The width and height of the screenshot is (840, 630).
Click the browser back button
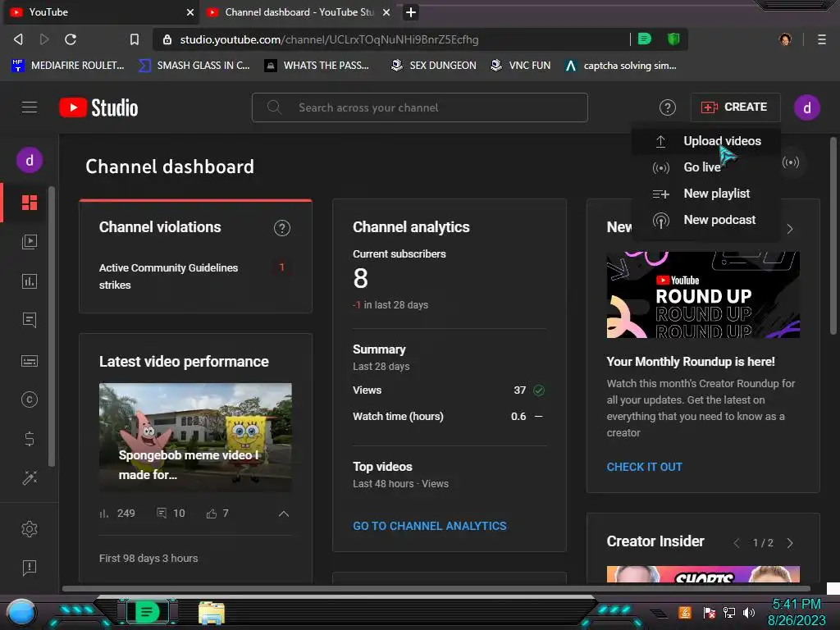click(x=18, y=39)
